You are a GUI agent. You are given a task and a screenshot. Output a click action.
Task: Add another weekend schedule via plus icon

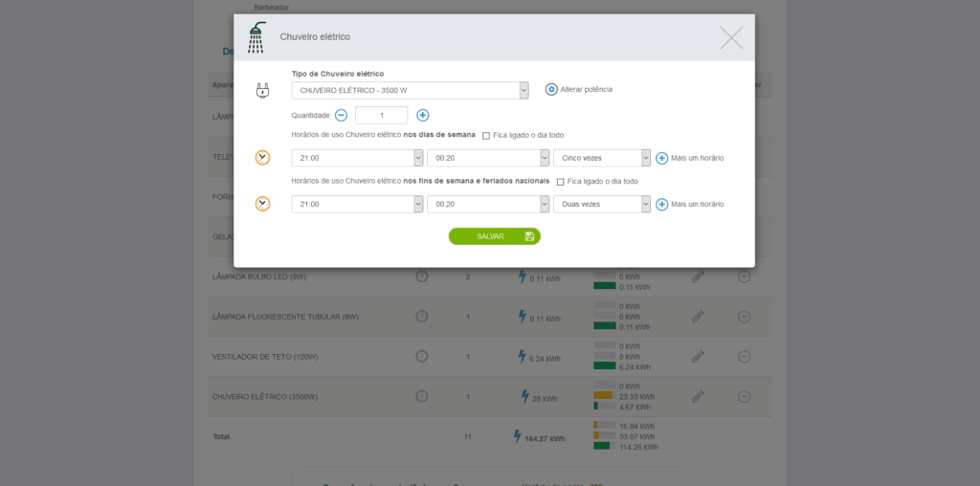(x=661, y=204)
